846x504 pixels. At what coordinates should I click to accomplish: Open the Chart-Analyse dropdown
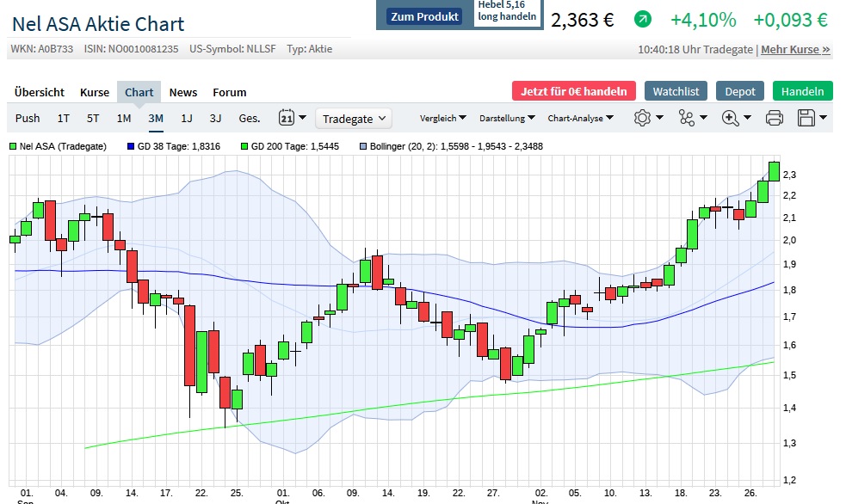point(581,118)
